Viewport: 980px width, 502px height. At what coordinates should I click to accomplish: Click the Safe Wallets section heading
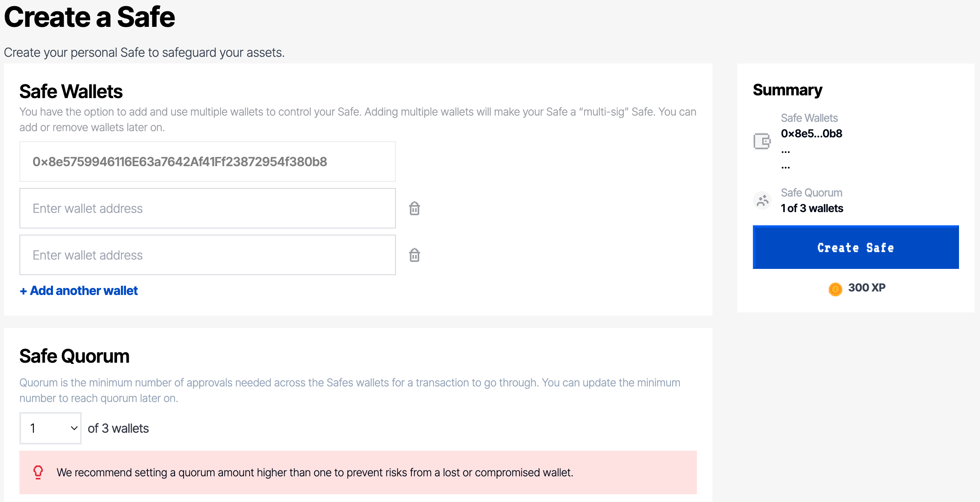pos(71,91)
